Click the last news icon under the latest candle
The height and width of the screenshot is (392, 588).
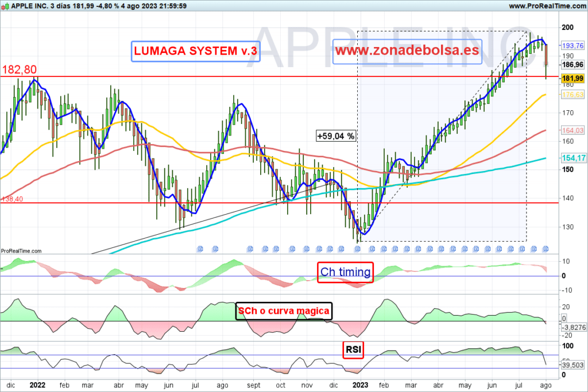pos(546,249)
